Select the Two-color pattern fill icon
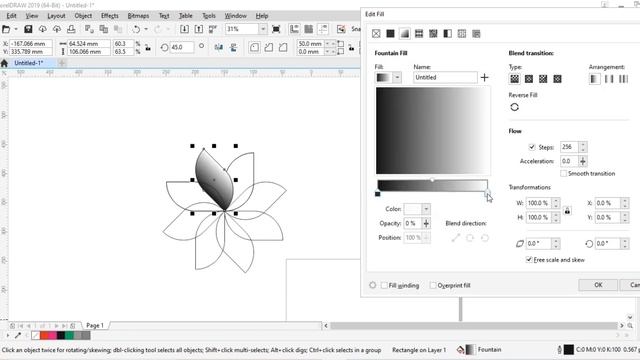Viewport: 640px width, 360px height. pos(447,33)
